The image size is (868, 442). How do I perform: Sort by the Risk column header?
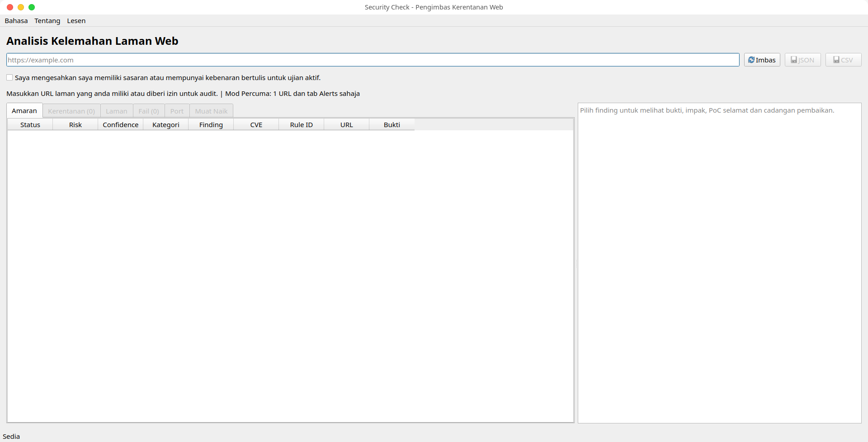pos(75,125)
